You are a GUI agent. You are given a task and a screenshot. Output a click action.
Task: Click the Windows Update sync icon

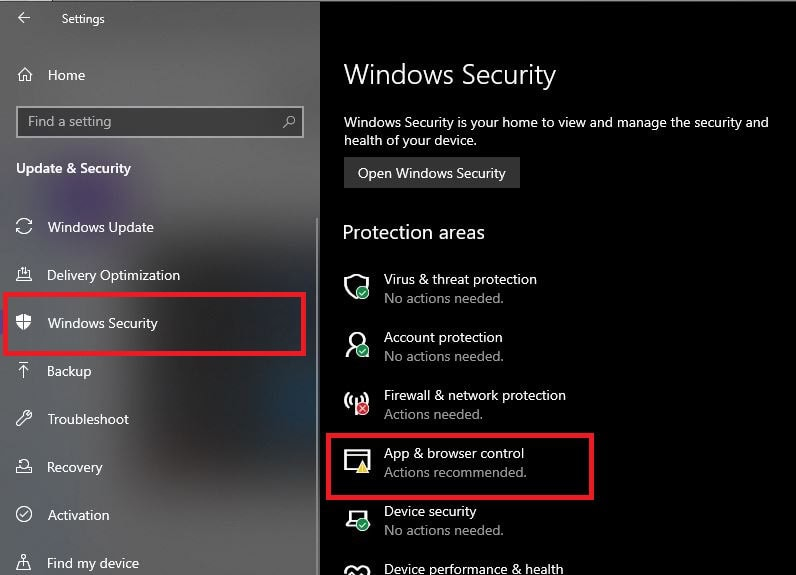25,227
